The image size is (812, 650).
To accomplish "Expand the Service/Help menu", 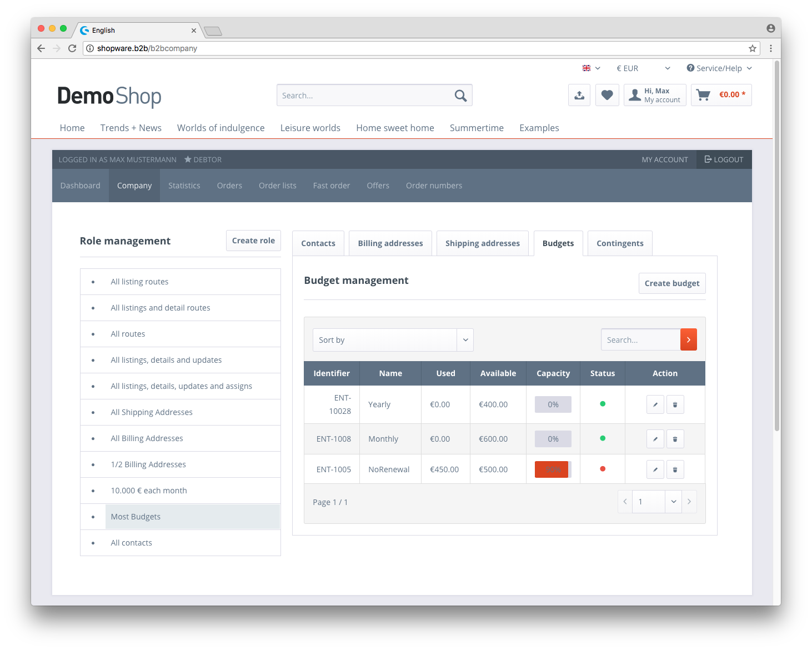I will pos(719,68).
